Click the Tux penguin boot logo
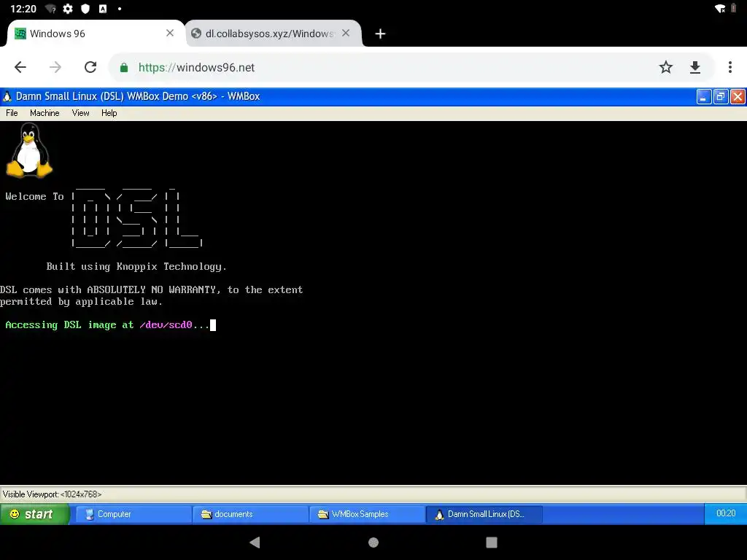 coord(29,150)
